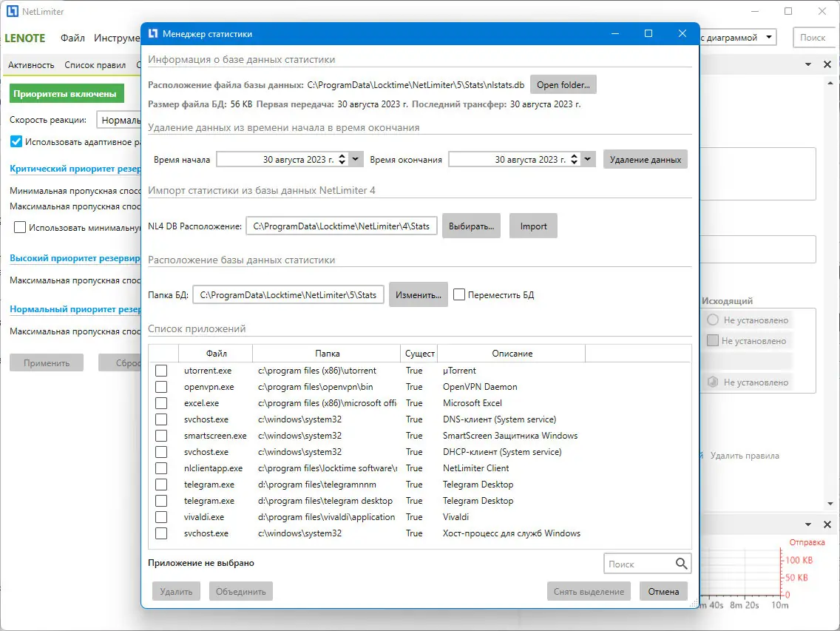
Task: Uncheck 'Использовать адаптивное' checkbox in main window
Action: click(x=16, y=141)
